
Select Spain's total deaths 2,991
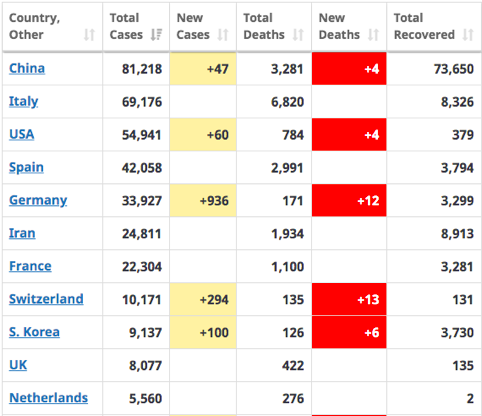pyautogui.click(x=287, y=168)
